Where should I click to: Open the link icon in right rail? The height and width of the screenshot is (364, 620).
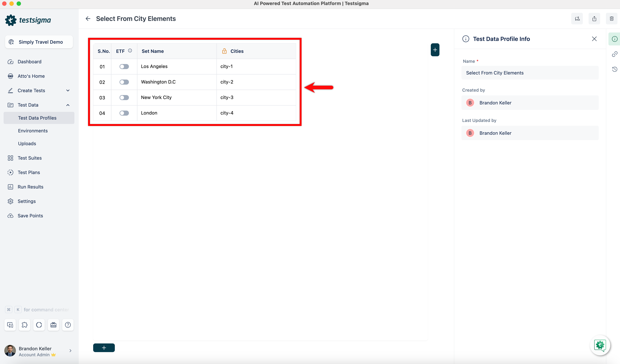[614, 54]
